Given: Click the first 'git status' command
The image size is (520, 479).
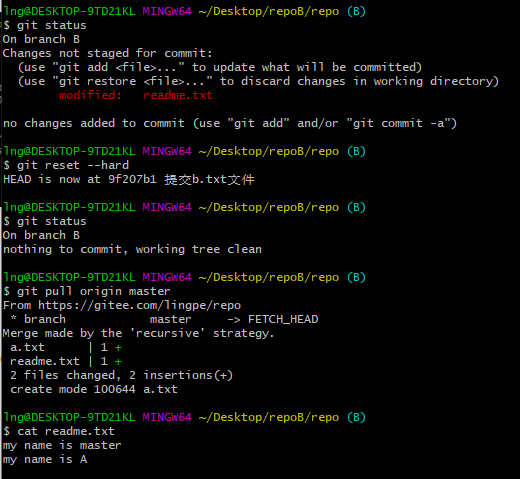Looking at the screenshot, I should click(52, 25).
